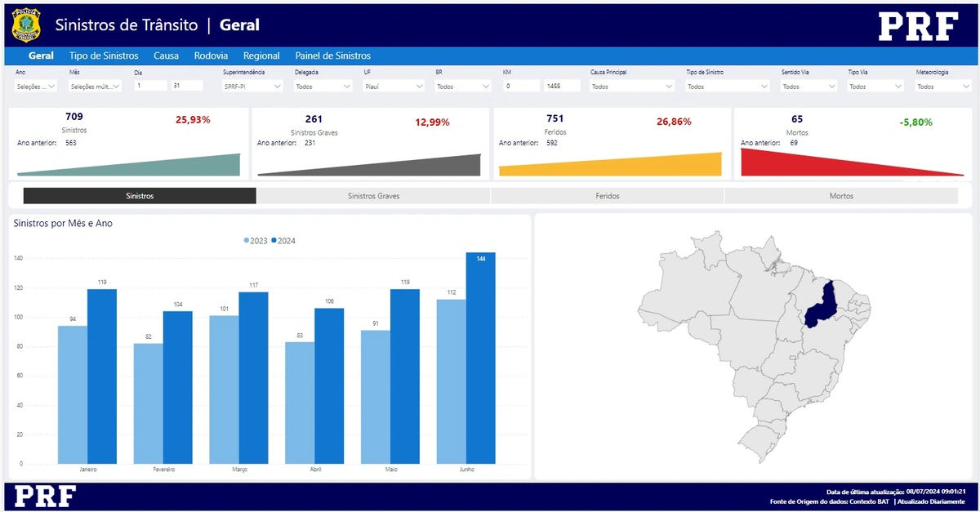
Task: Click the Sinistros por Mês e Ano title
Action: 63,223
